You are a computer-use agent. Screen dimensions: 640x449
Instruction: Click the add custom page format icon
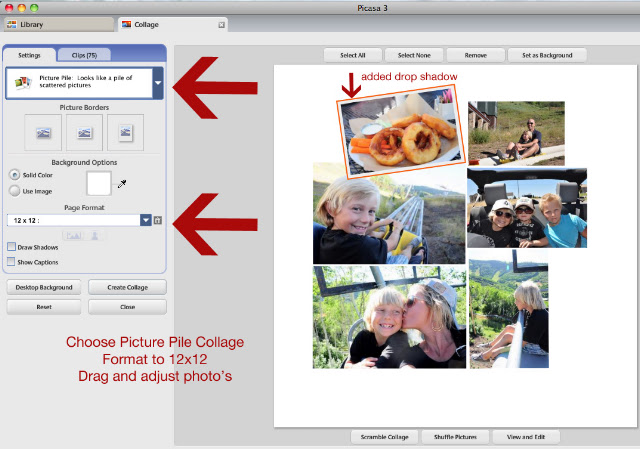coord(158,220)
